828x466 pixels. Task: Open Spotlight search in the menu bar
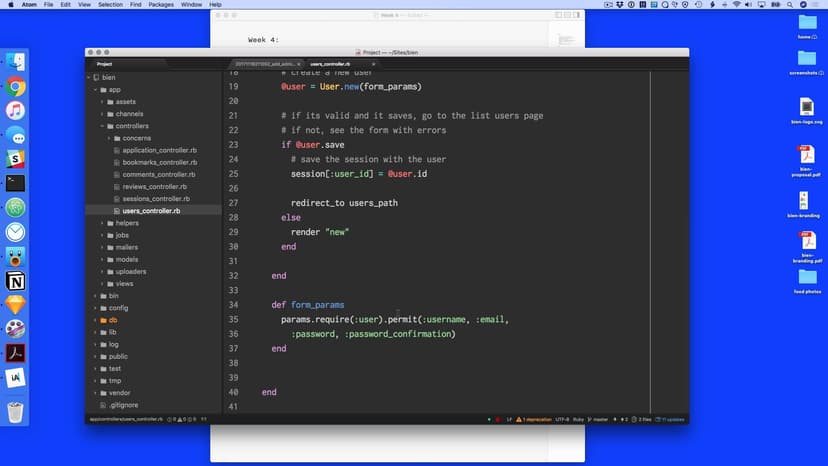(x=791, y=5)
